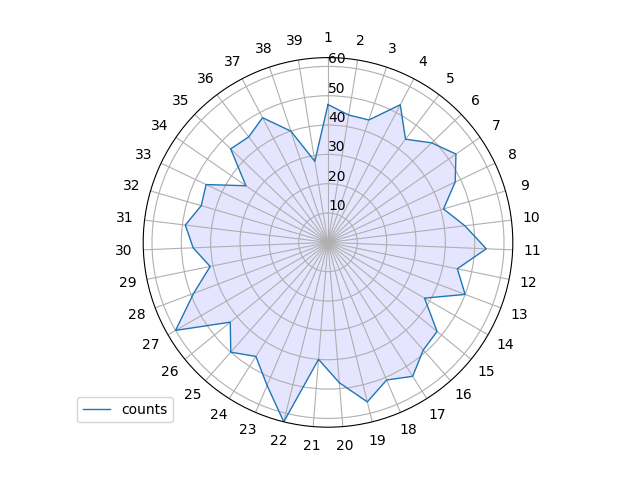Click the angular label '16'
This screenshot has height=480, width=640.
coord(463,394)
